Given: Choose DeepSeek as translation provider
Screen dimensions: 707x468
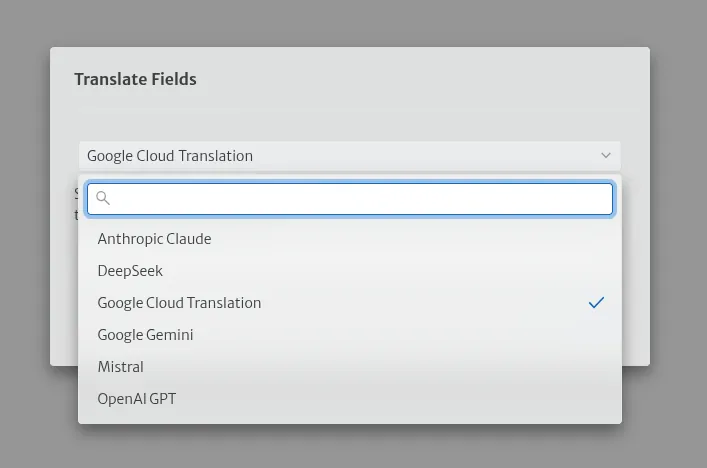Looking at the screenshot, I should pos(349,271).
